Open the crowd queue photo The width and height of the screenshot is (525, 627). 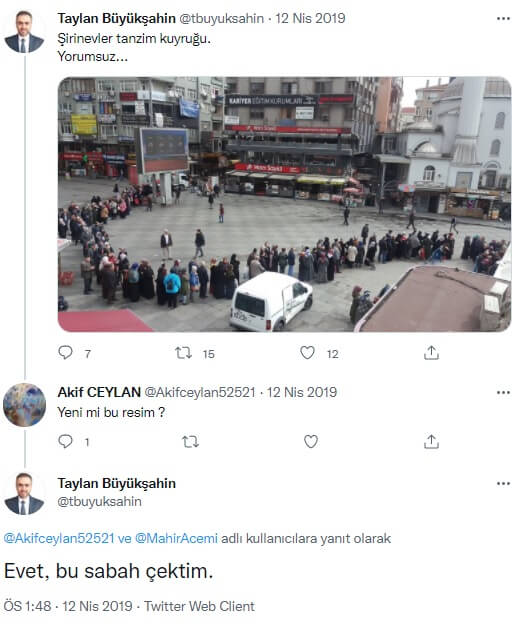(x=284, y=204)
